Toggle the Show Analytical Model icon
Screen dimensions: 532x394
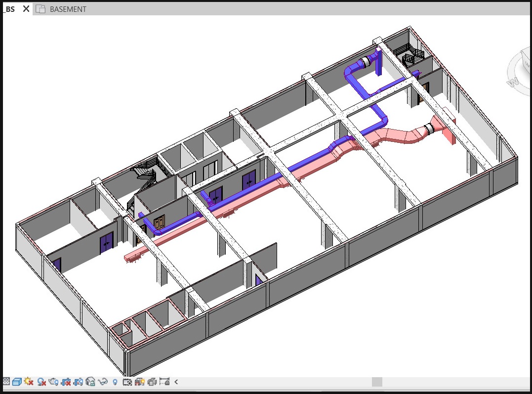tap(139, 382)
